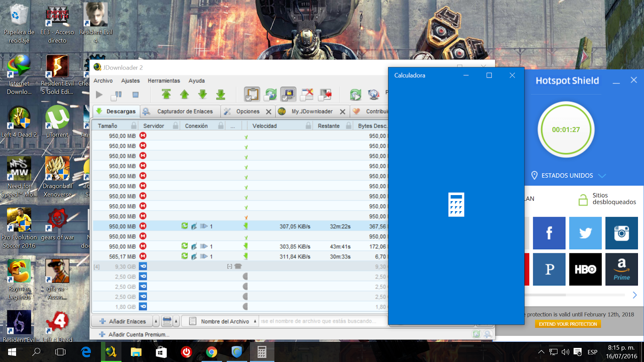Select the Rayman Legends desktop shortcut

[19, 280]
